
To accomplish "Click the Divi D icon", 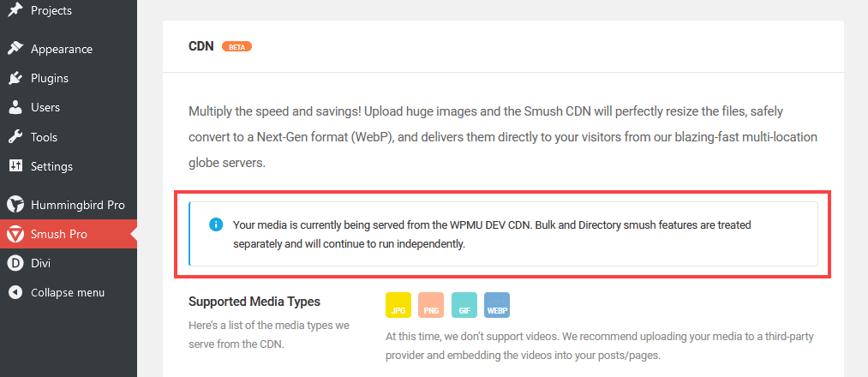I will (x=15, y=263).
